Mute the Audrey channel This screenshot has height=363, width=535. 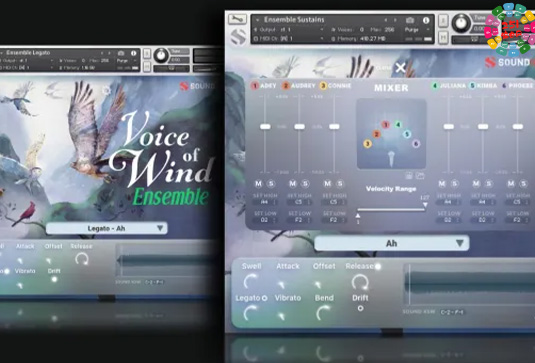tap(293, 184)
